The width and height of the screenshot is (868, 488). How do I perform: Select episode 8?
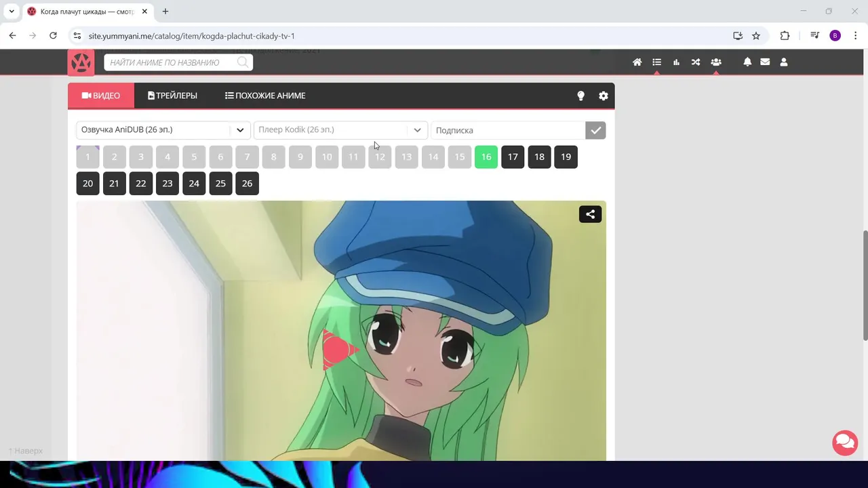tap(273, 157)
